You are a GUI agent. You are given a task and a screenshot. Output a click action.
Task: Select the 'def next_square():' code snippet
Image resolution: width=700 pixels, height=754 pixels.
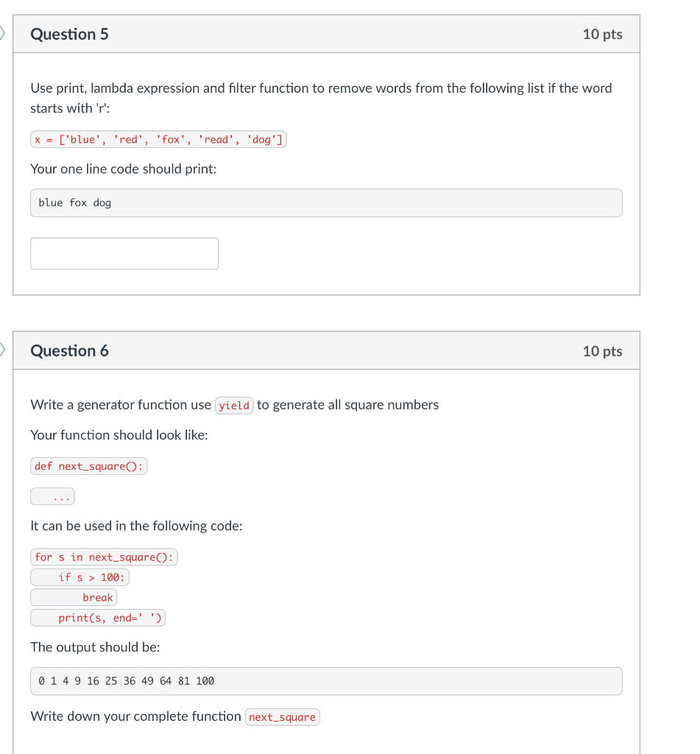tap(88, 465)
